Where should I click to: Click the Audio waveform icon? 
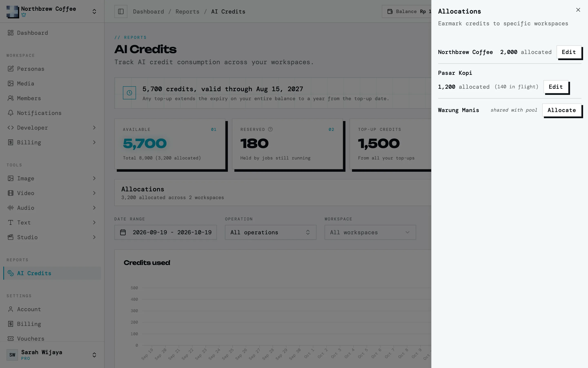10,208
